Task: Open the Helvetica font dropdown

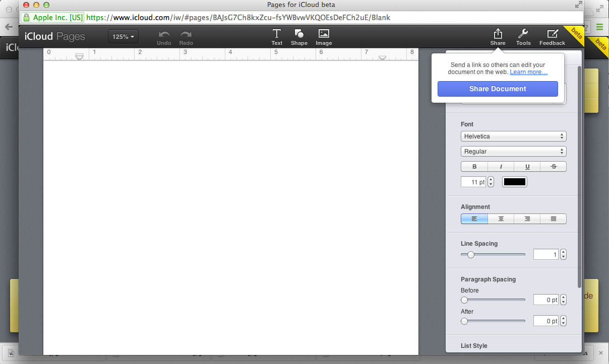Action: 513,136
